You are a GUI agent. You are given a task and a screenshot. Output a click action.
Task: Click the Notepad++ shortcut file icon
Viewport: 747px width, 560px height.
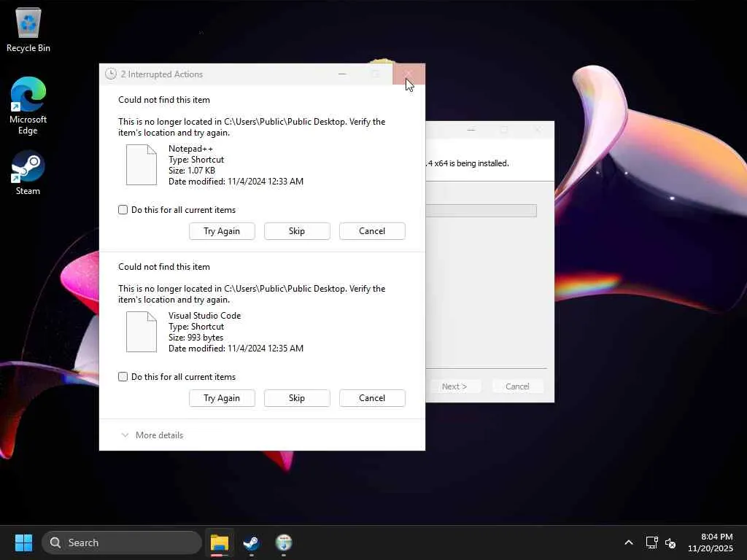tap(141, 165)
